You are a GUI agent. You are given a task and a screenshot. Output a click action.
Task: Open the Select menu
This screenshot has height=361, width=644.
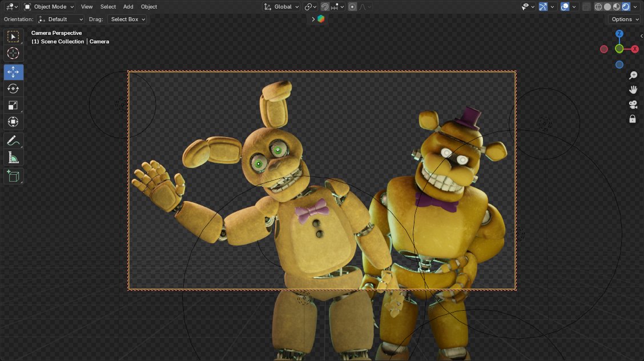pyautogui.click(x=108, y=7)
